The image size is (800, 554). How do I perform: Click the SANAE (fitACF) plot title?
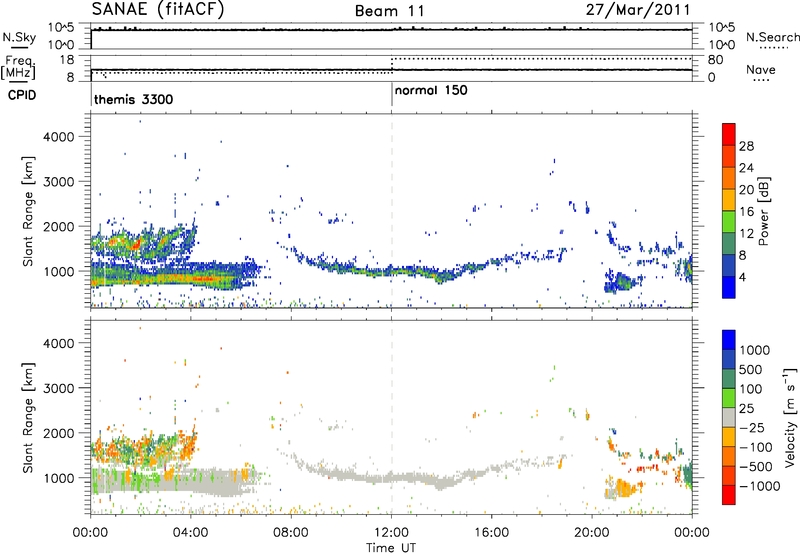coord(158,9)
